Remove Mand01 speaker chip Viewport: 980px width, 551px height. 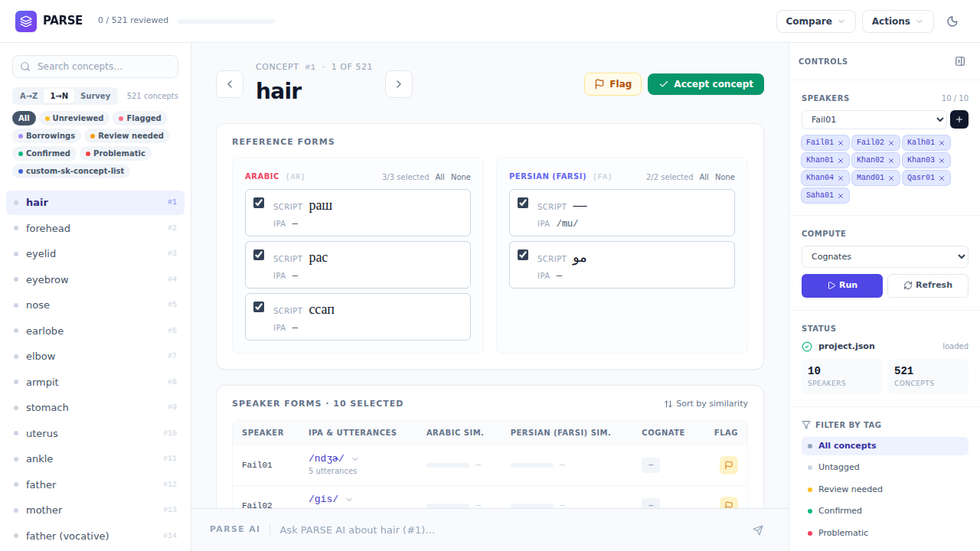(891, 178)
